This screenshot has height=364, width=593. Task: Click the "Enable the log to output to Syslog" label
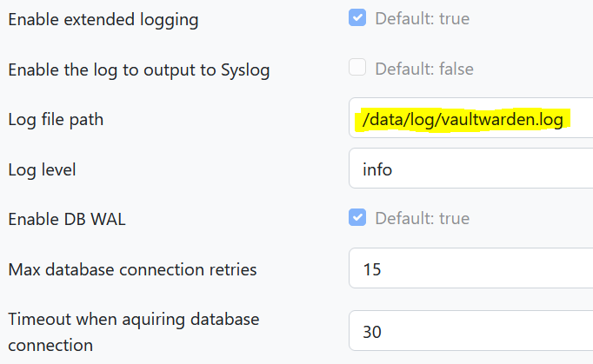tap(139, 70)
